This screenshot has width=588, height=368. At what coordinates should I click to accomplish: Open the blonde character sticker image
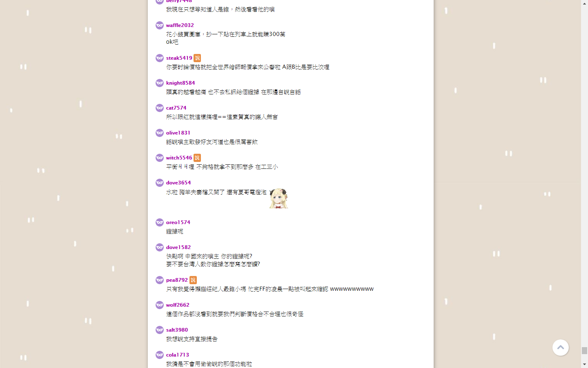pos(278,198)
